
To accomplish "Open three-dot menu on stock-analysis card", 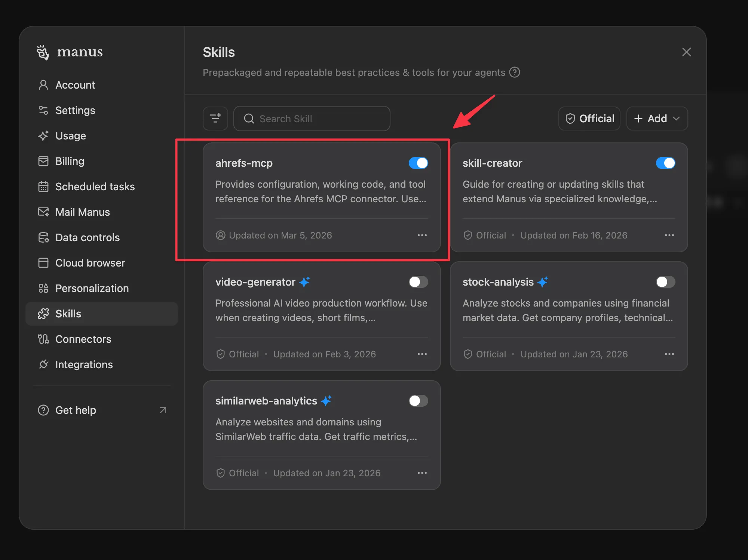I will click(669, 354).
